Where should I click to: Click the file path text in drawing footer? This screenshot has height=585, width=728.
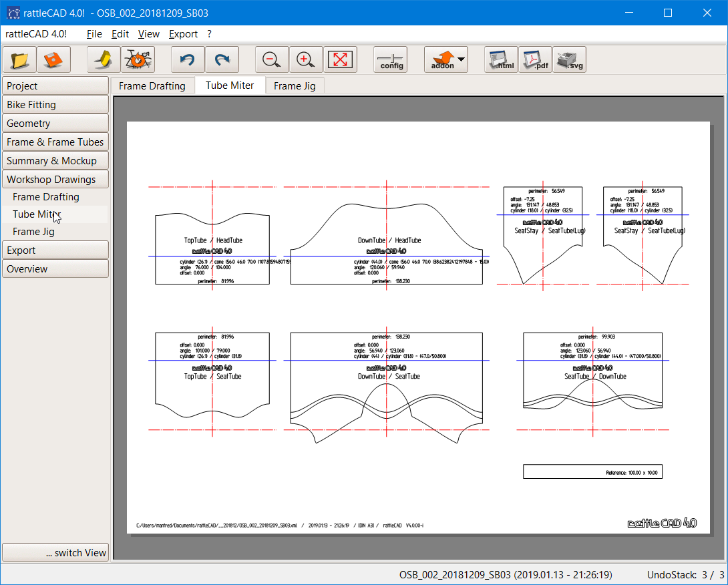(216, 526)
